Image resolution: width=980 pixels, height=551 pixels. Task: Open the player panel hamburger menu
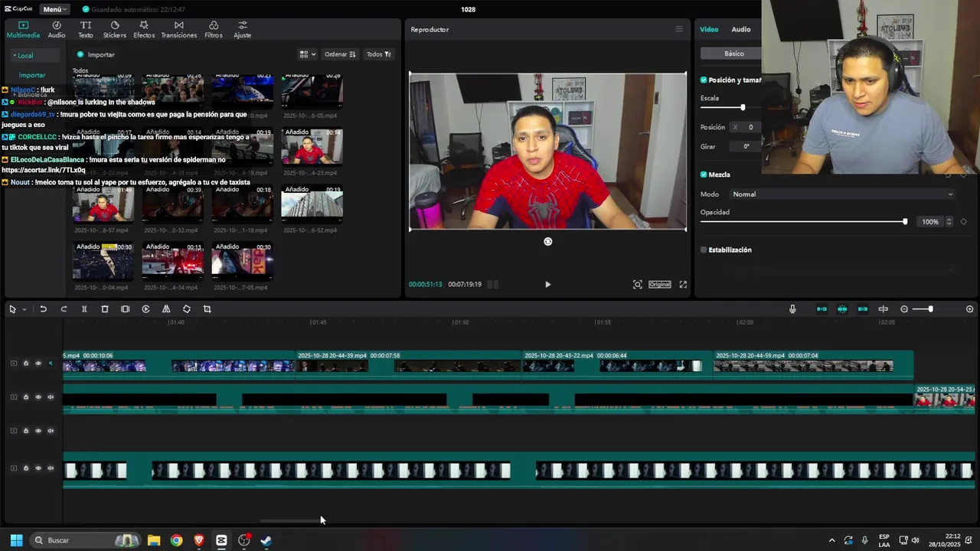pyautogui.click(x=678, y=29)
